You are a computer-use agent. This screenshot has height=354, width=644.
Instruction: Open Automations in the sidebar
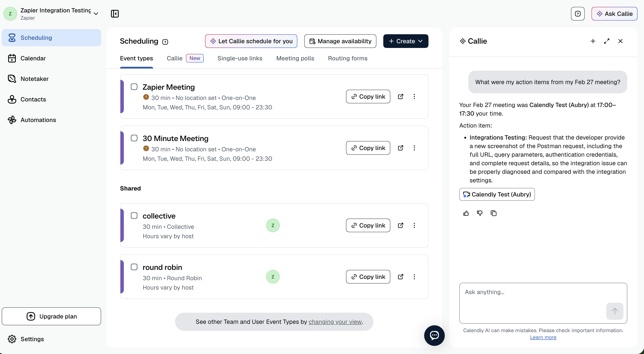click(51, 120)
